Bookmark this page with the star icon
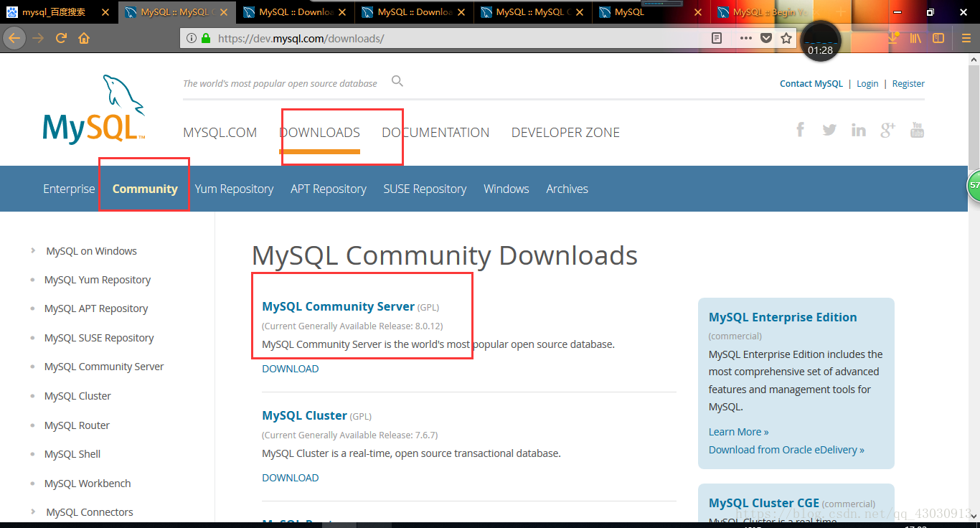This screenshot has height=528, width=980. 786,38
